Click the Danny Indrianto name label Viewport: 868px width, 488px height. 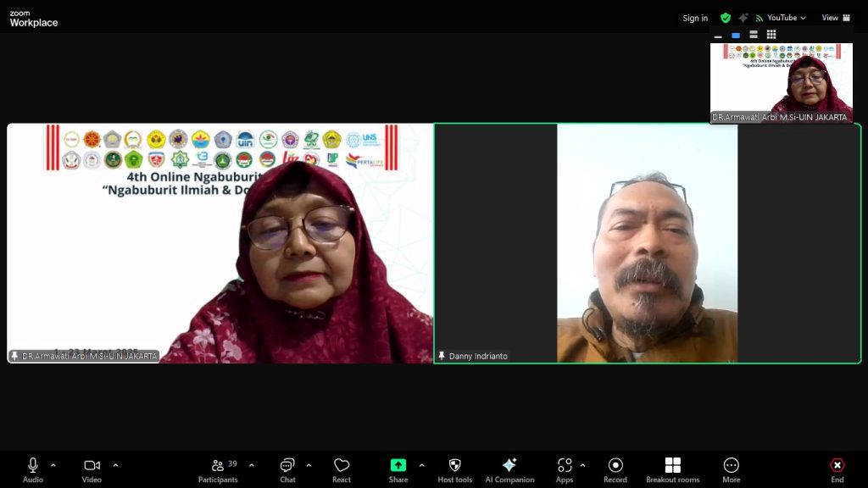pos(478,356)
